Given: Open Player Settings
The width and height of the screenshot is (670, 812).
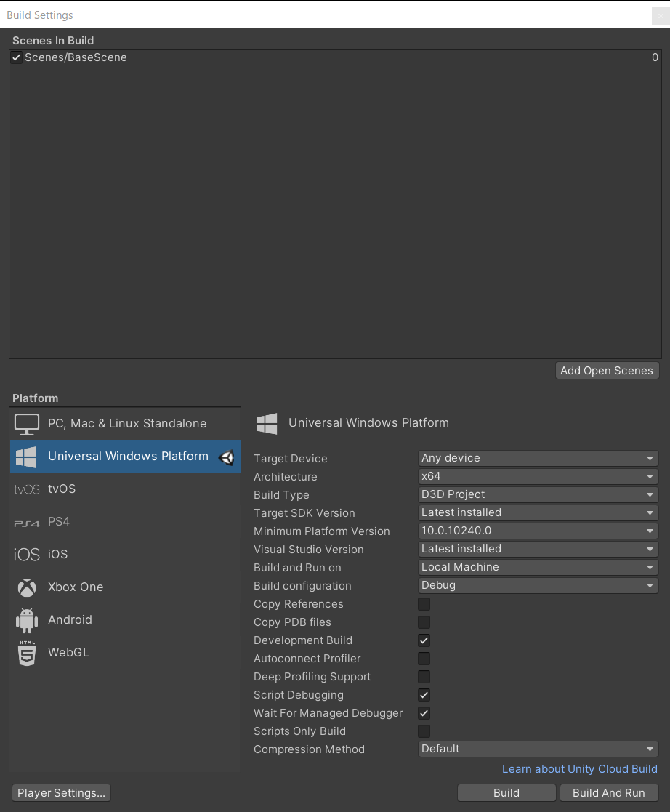Looking at the screenshot, I should (x=61, y=793).
